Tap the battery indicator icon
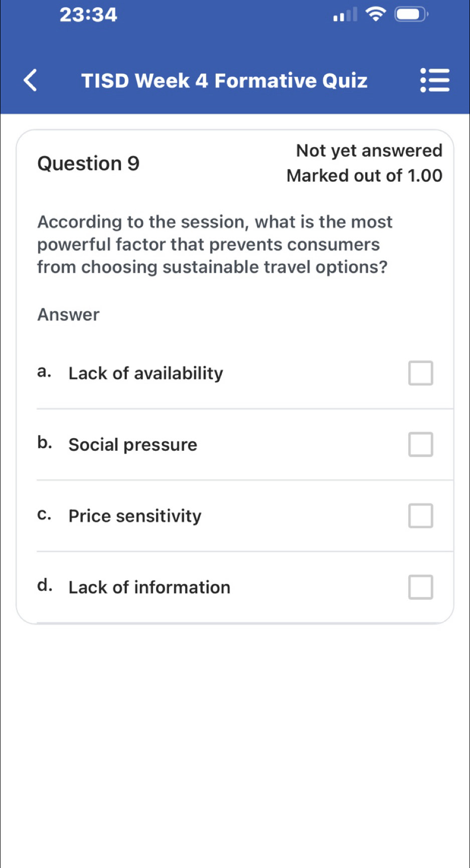 click(x=412, y=14)
